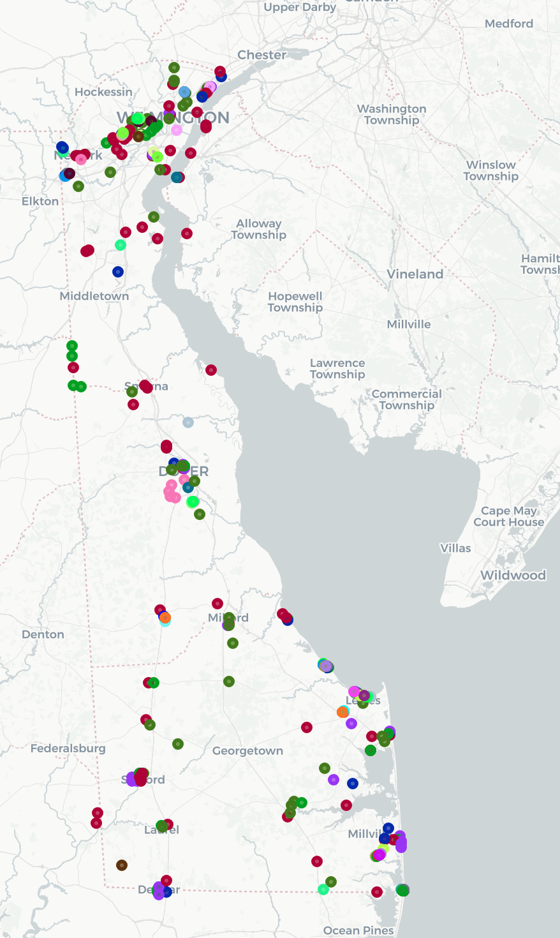The width and height of the screenshot is (560, 938).
Task: Click the Georgetown town label
Action: (247, 751)
